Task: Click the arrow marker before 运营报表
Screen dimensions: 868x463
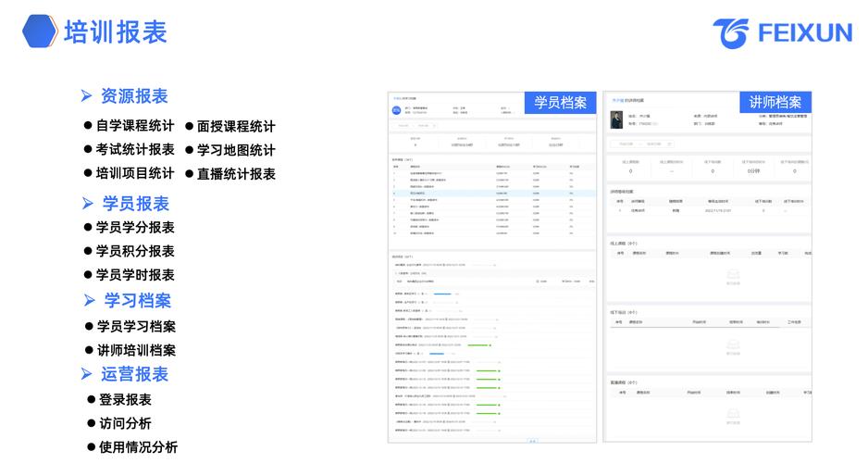Action: (86, 374)
